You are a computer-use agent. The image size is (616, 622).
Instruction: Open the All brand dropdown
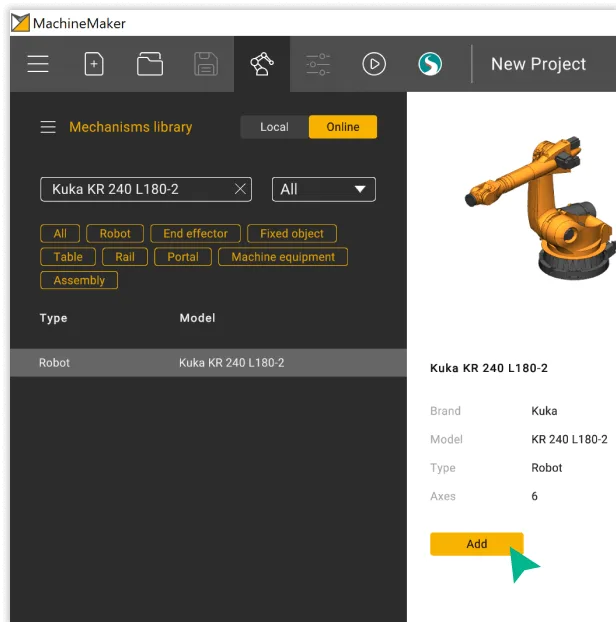point(324,189)
